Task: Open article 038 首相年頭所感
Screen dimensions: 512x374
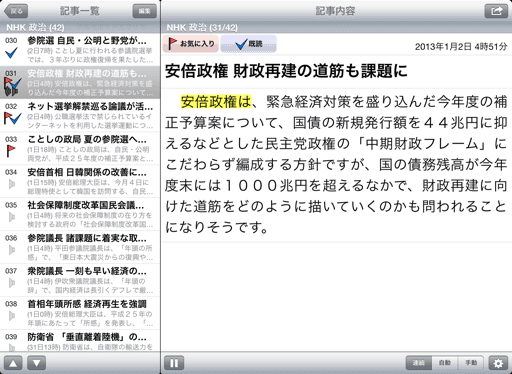Action: pyautogui.click(x=80, y=313)
